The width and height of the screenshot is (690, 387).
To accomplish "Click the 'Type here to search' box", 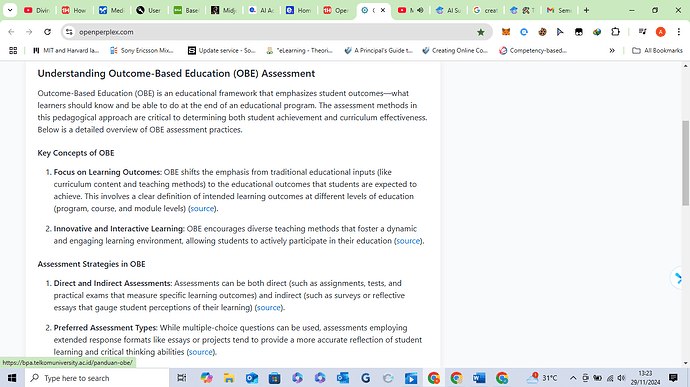I will click(97, 378).
